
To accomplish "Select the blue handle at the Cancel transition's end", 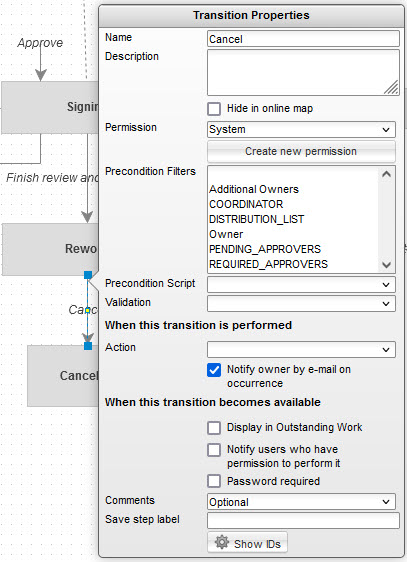I will (88, 346).
